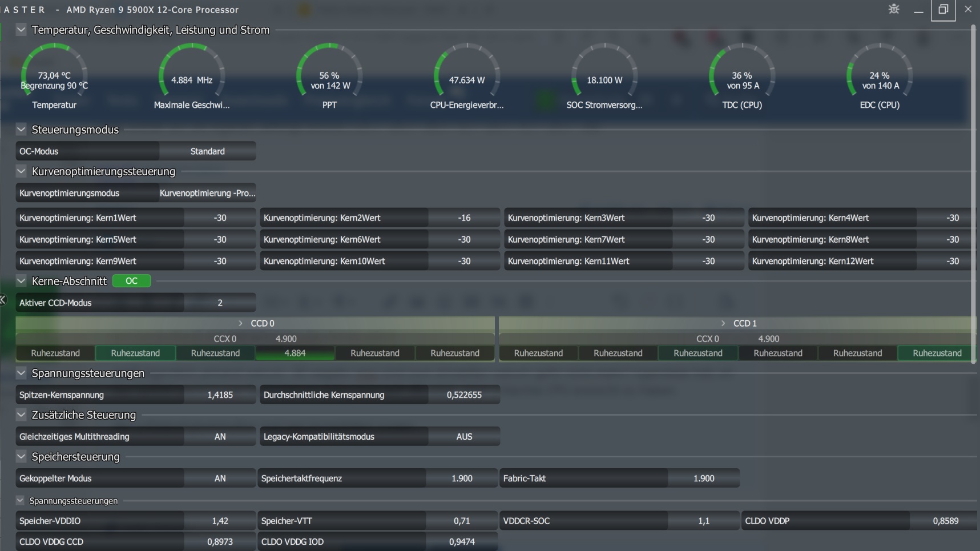Click the Temperatur gauge dial
This screenshot has width=980, height=551.
pyautogui.click(x=54, y=72)
